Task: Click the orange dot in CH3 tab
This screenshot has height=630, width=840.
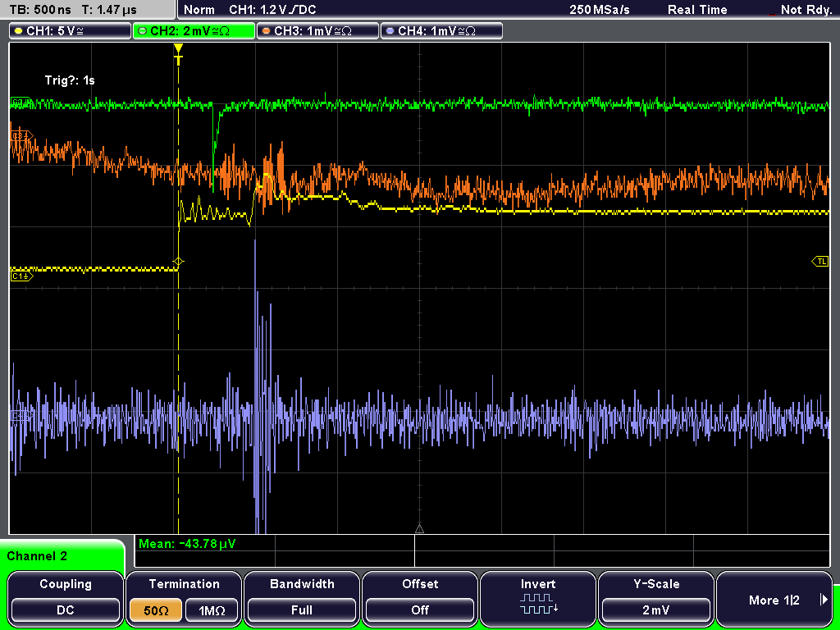Action: pos(266,31)
